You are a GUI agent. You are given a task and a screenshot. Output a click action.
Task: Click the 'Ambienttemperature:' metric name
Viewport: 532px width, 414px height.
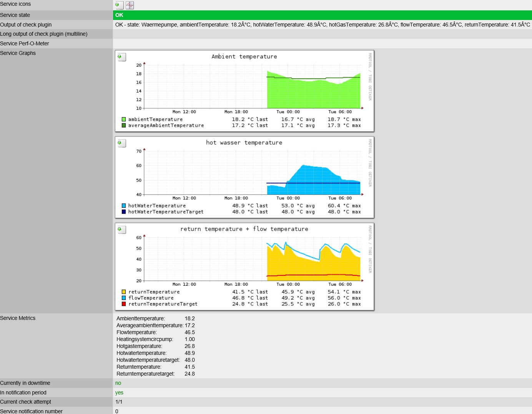point(141,318)
